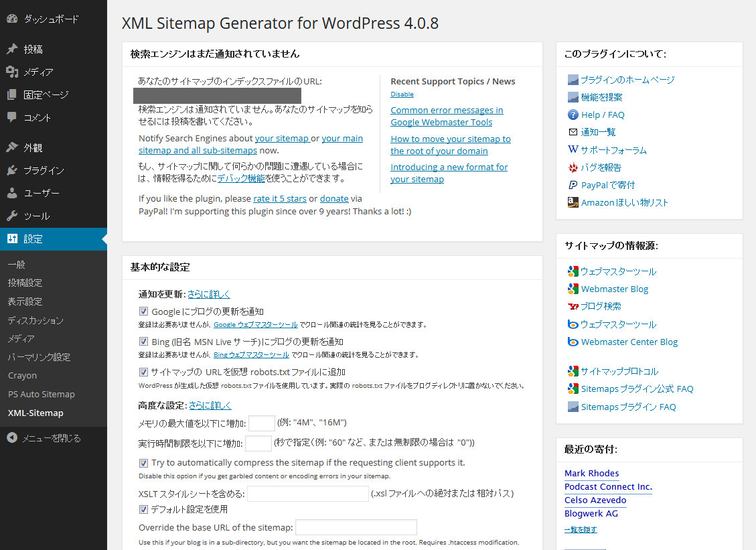Select the XML-Sitemap submenu item

(x=35, y=413)
